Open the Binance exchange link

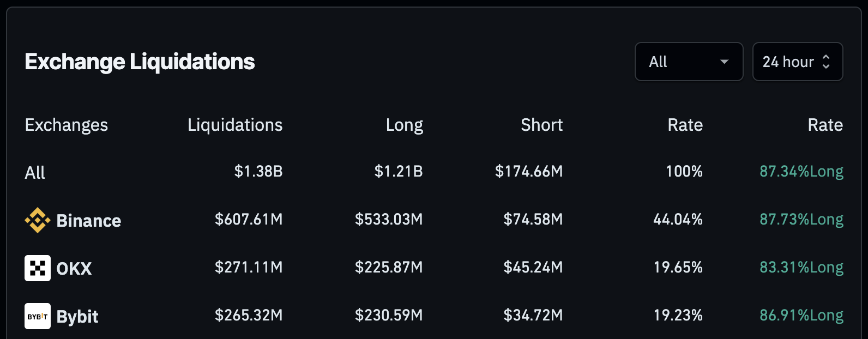(89, 221)
